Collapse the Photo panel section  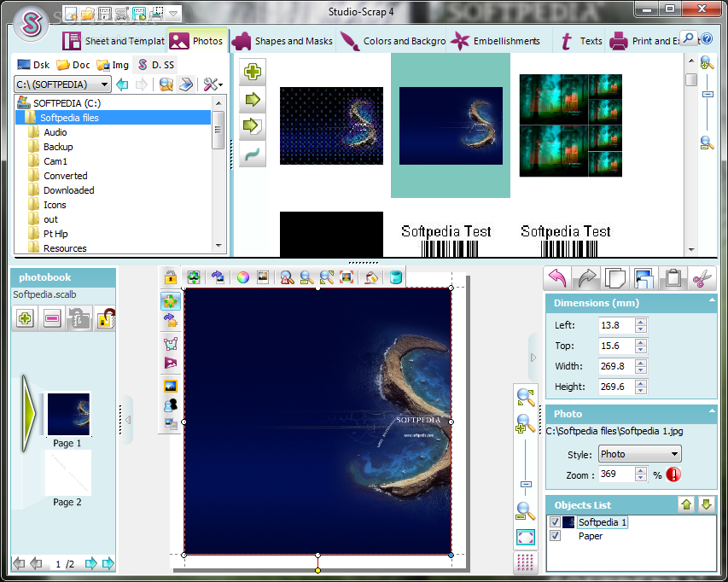click(x=712, y=410)
